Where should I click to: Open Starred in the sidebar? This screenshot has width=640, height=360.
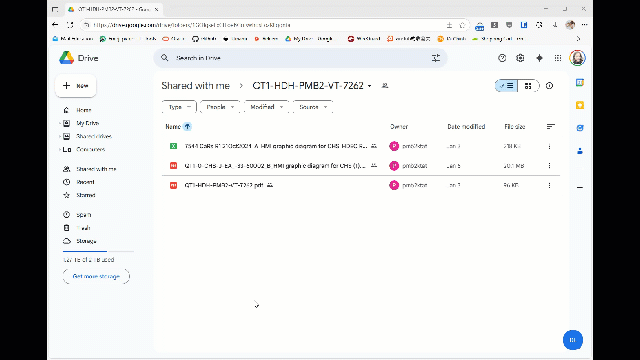click(x=86, y=195)
